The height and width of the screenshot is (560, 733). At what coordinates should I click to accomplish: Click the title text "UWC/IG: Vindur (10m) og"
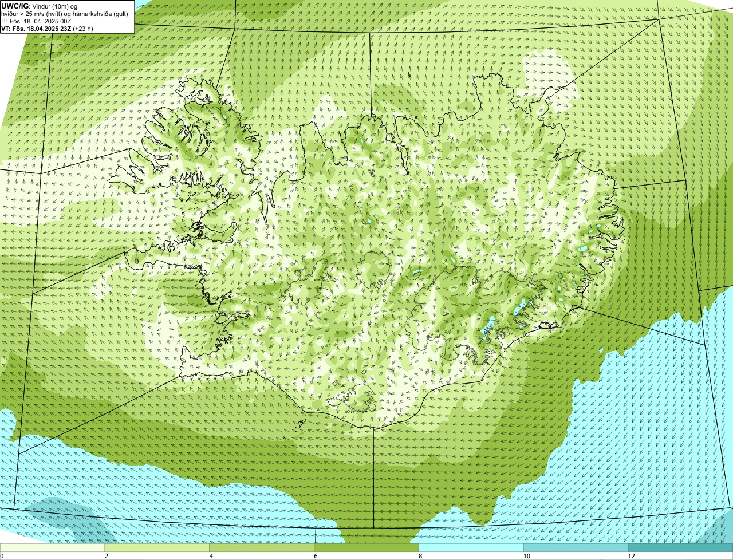pos(39,6)
